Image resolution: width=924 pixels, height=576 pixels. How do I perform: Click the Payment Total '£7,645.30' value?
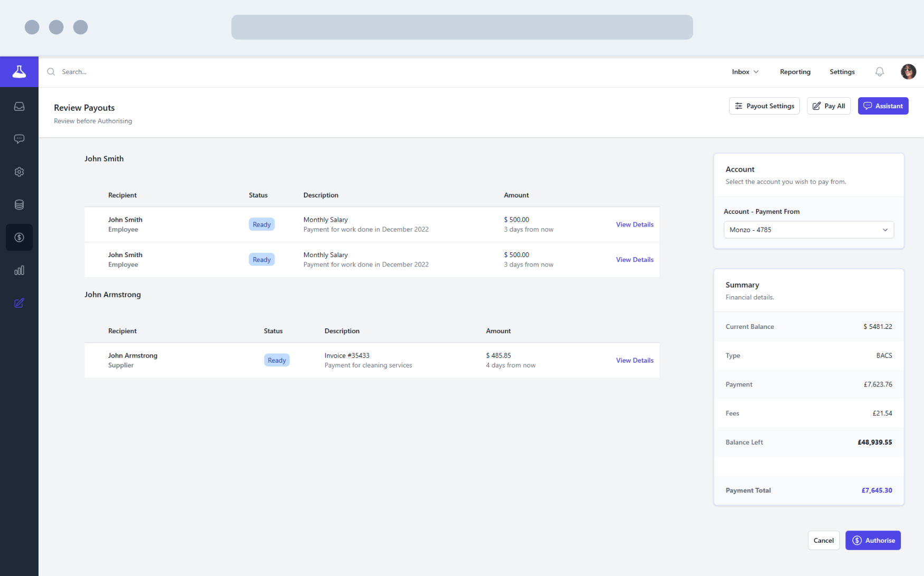point(876,490)
